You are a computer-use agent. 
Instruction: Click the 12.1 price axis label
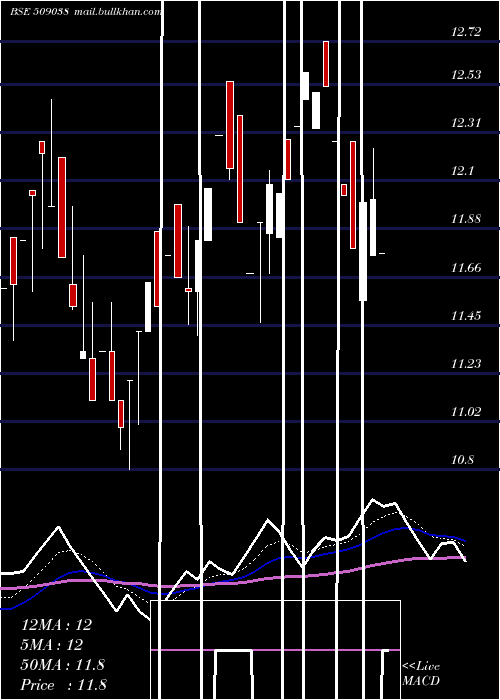pos(462,171)
